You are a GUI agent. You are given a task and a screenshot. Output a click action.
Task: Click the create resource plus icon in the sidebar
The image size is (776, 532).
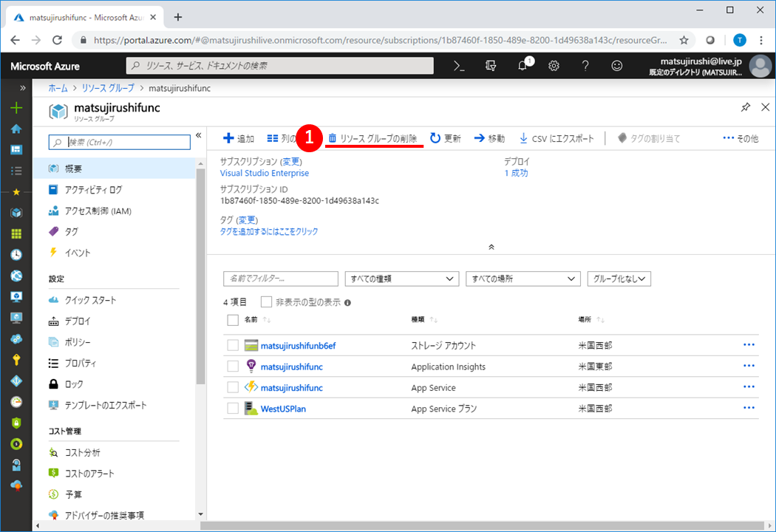tap(16, 108)
